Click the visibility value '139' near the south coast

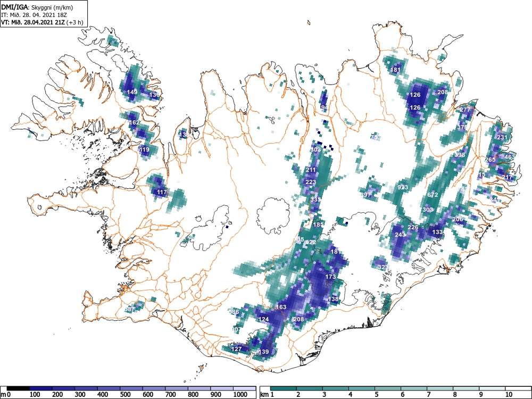pos(264,352)
